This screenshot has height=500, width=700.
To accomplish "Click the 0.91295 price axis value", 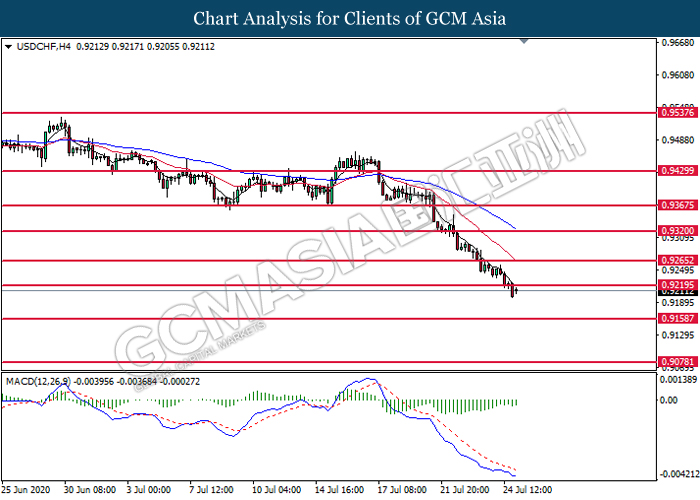I will (678, 335).
